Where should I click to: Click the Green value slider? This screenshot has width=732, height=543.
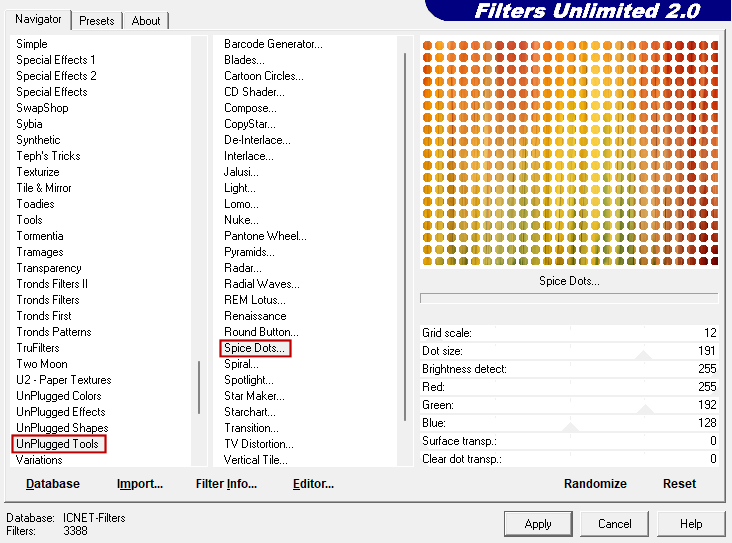tap(644, 406)
